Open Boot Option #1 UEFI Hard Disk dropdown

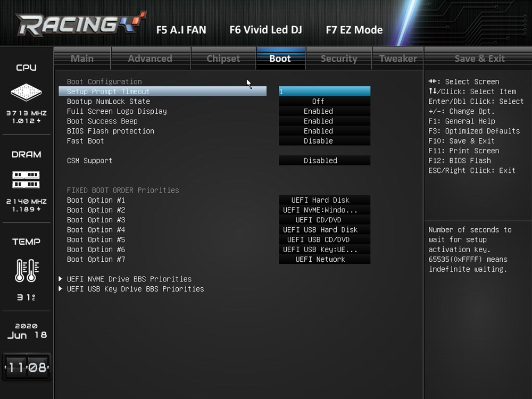[325, 200]
